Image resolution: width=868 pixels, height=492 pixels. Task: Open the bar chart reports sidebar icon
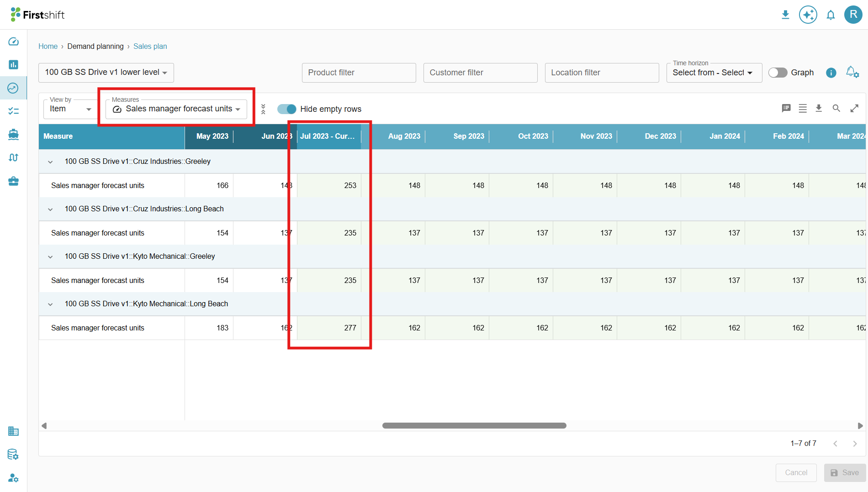pyautogui.click(x=13, y=64)
